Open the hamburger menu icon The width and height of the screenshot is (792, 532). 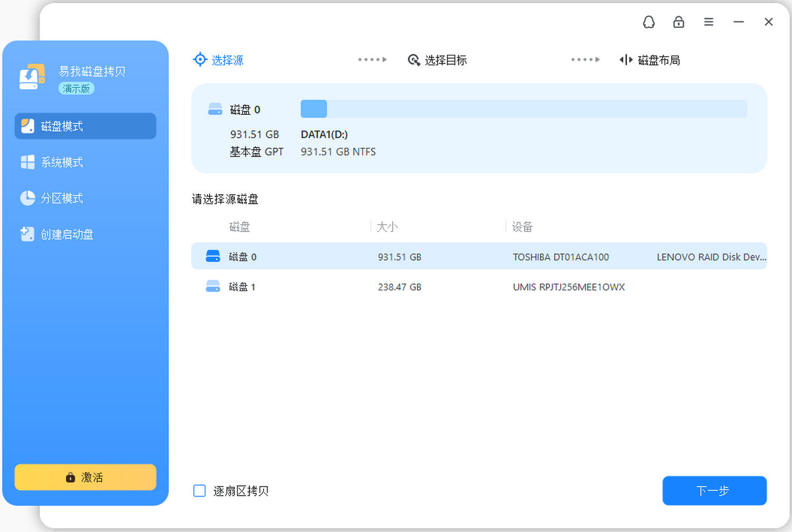tap(708, 22)
